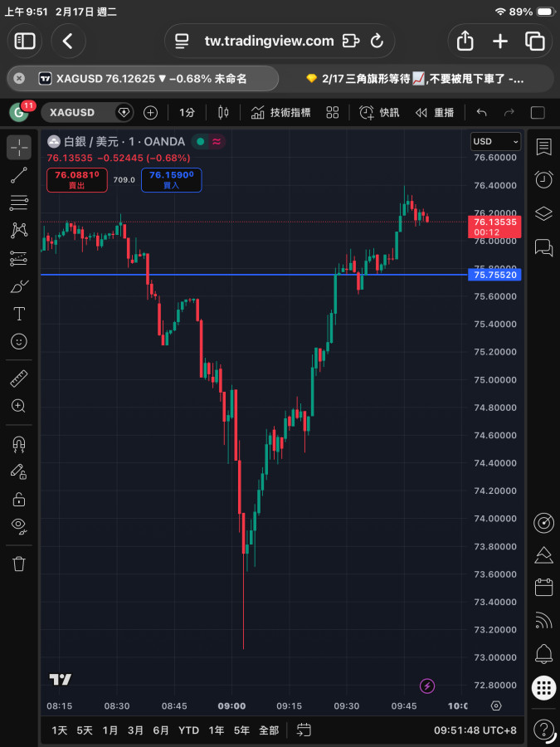Open the chart patterns tool

click(19, 231)
